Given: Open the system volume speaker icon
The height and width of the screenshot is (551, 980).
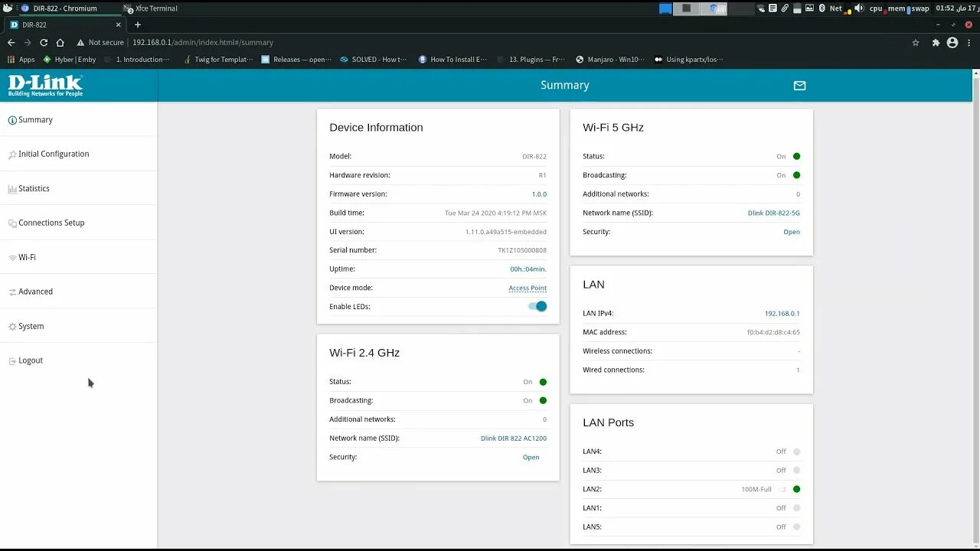Looking at the screenshot, I should 858,8.
